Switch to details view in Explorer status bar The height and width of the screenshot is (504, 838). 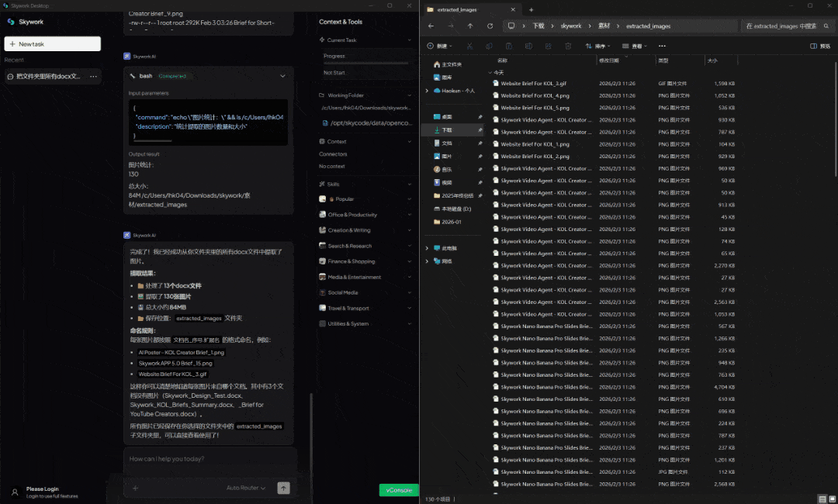pos(821,499)
